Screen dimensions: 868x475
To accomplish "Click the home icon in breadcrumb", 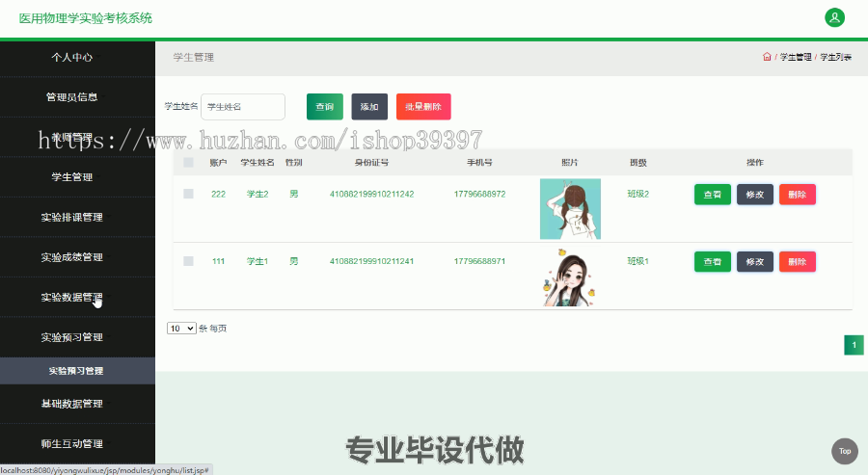I will click(767, 57).
